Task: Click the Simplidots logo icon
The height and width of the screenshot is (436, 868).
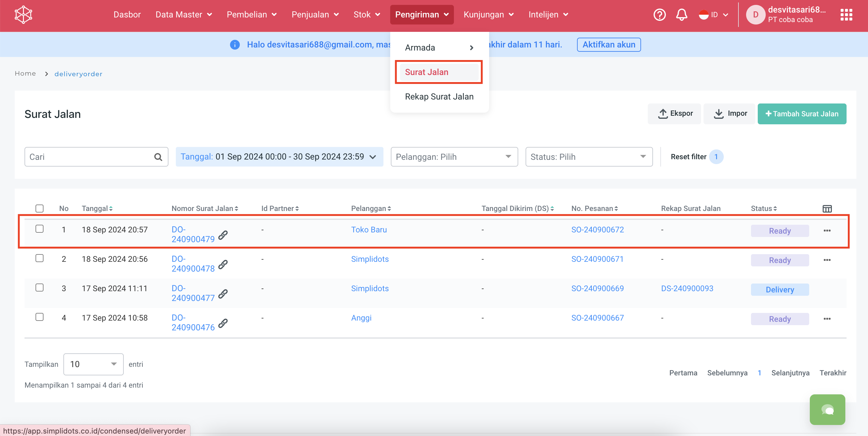Action: click(x=23, y=14)
